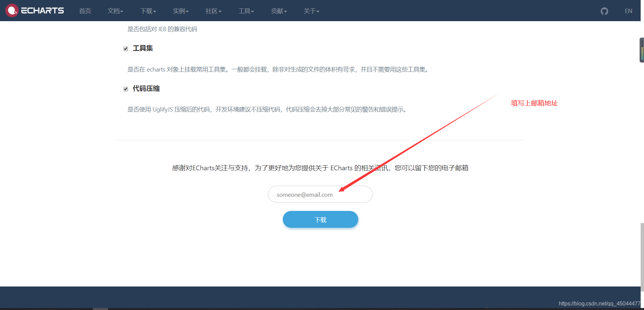
Task: Expand the 社区 dropdown menu
Action: coord(214,11)
